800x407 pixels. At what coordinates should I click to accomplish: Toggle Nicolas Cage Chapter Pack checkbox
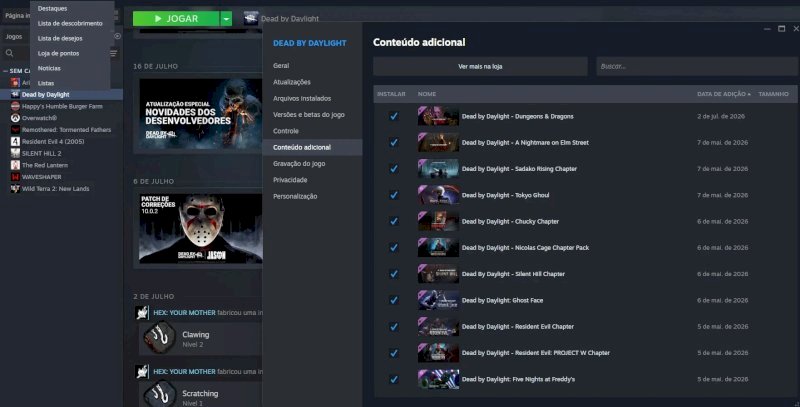point(393,247)
